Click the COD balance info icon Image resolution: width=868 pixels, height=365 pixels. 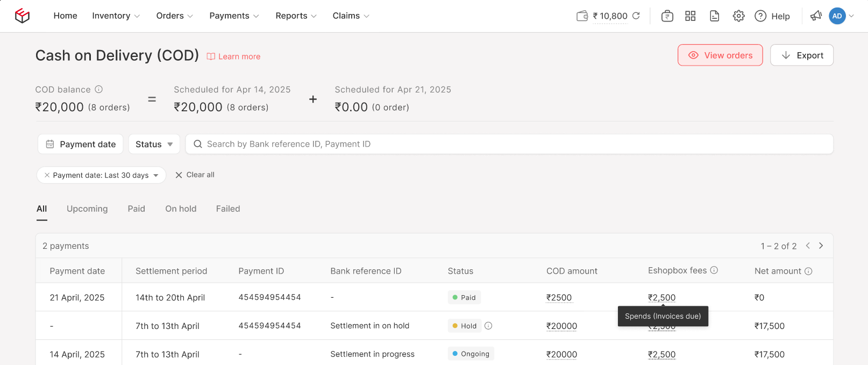click(x=99, y=89)
